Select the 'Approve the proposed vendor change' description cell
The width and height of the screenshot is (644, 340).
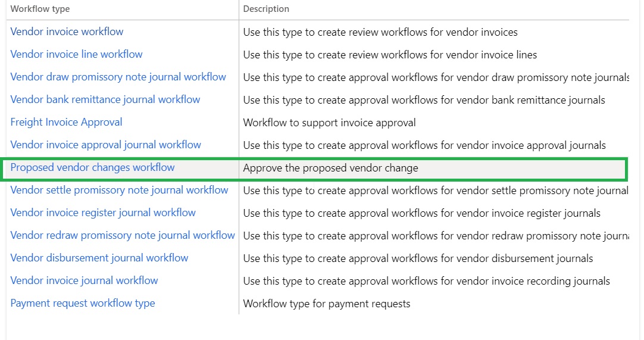tap(330, 168)
